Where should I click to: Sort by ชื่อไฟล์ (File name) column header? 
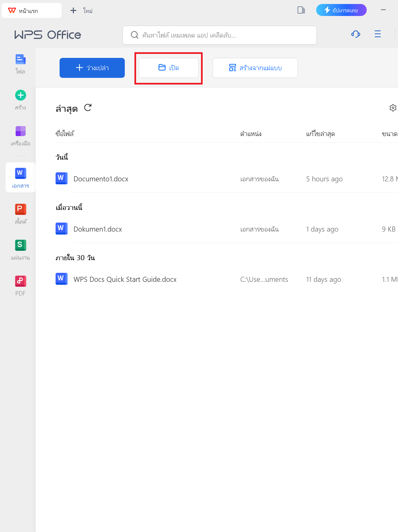pyautogui.click(x=65, y=134)
